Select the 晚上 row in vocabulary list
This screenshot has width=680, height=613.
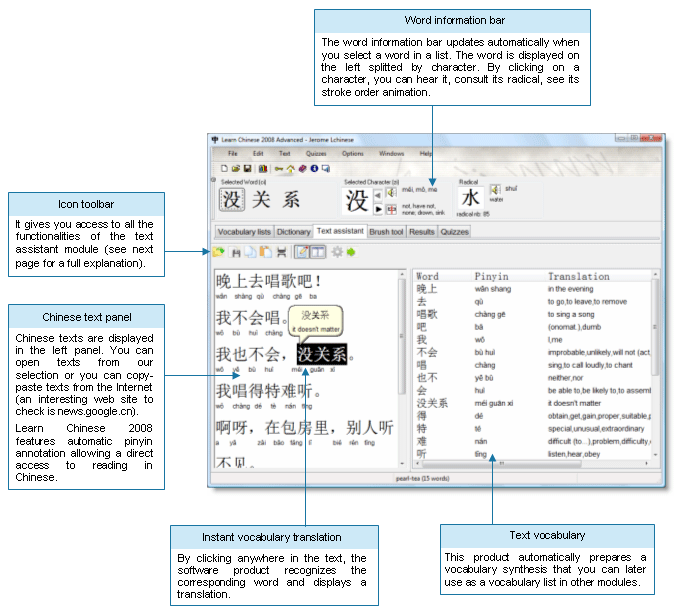tap(533, 289)
